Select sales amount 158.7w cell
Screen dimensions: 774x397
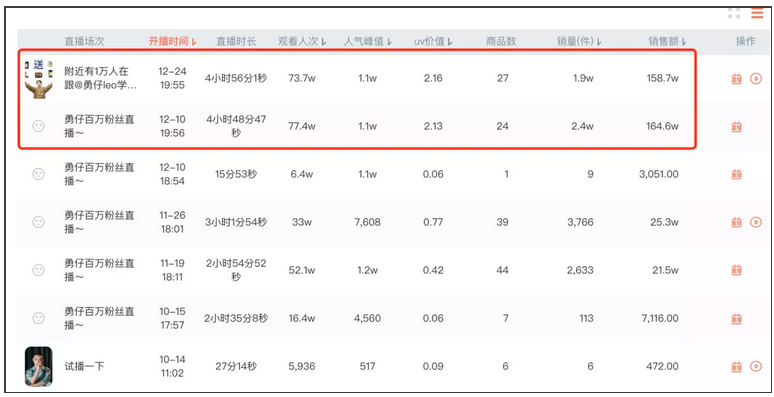662,78
